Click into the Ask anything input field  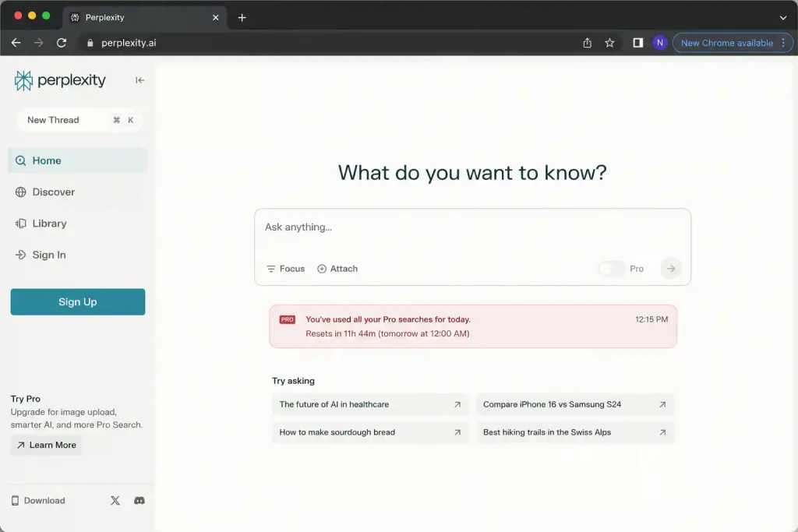(472, 227)
